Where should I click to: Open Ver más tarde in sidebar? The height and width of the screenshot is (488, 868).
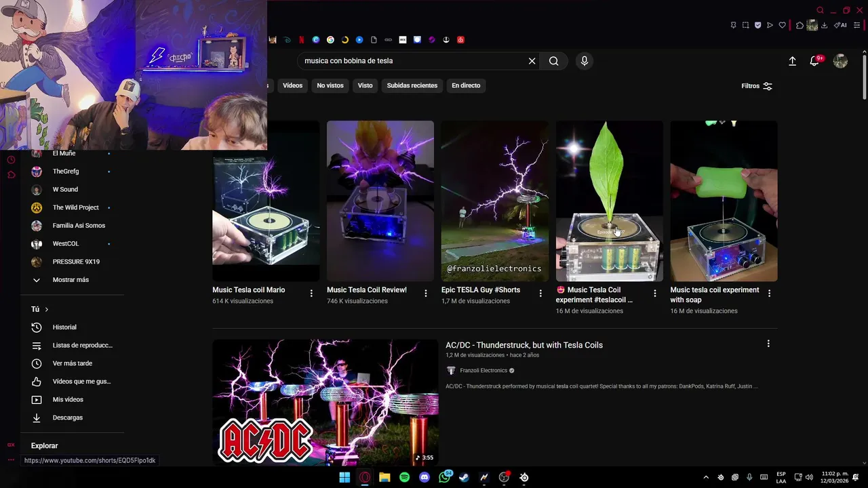tap(72, 363)
